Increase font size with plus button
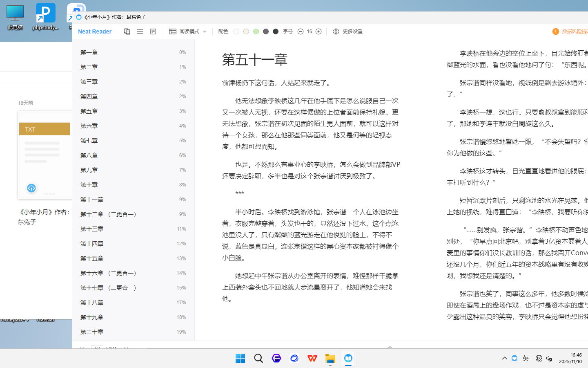This screenshot has width=588, height=368. point(318,31)
